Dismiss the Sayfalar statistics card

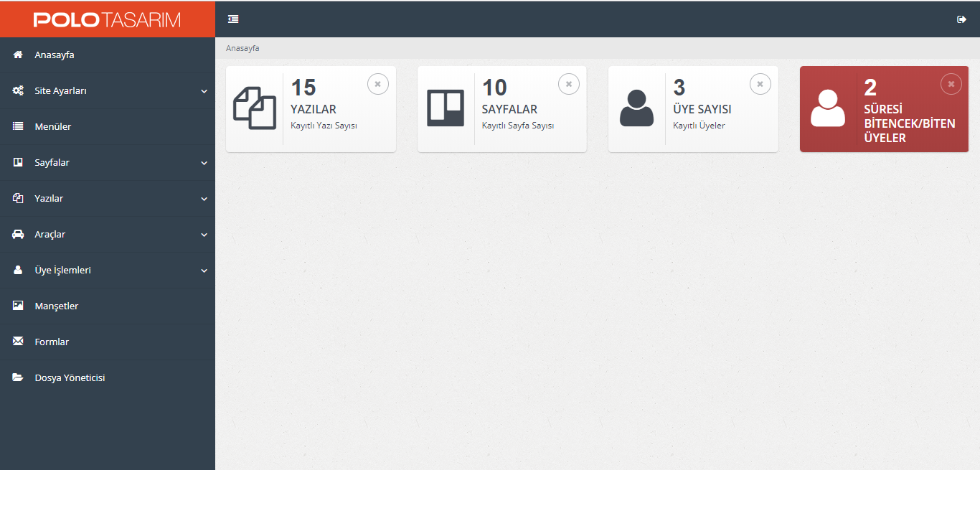pyautogui.click(x=568, y=84)
